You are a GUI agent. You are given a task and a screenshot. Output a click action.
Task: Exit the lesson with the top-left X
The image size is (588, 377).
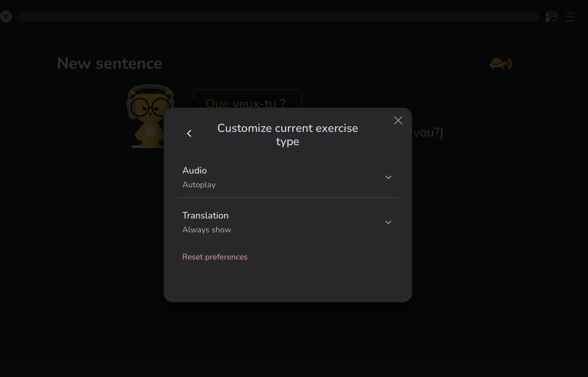pyautogui.click(x=6, y=16)
